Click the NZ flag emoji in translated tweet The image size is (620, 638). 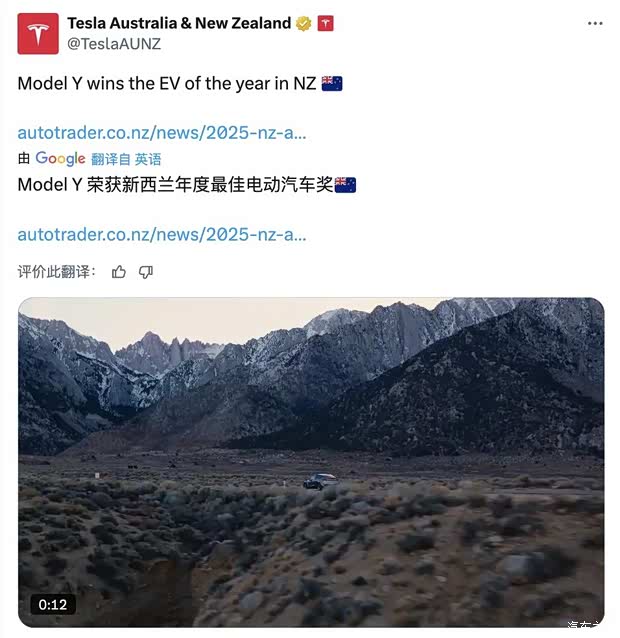click(x=345, y=185)
